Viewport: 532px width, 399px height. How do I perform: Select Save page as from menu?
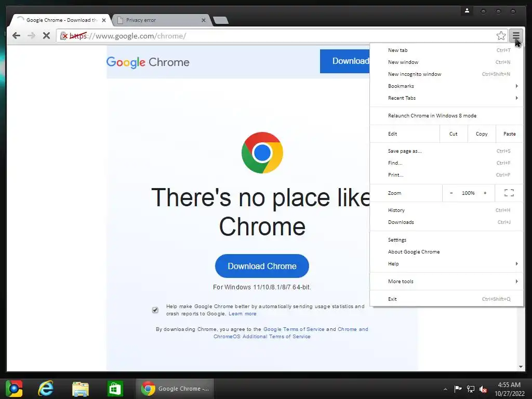tap(446, 151)
